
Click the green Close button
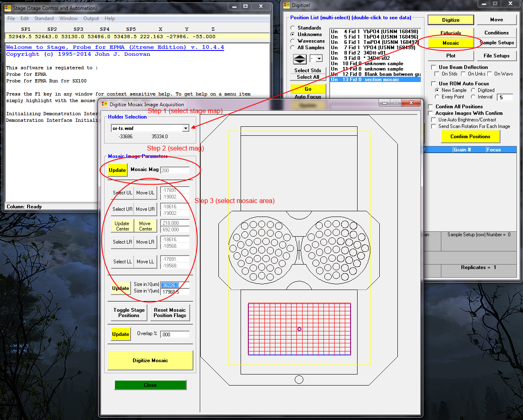tap(150, 385)
